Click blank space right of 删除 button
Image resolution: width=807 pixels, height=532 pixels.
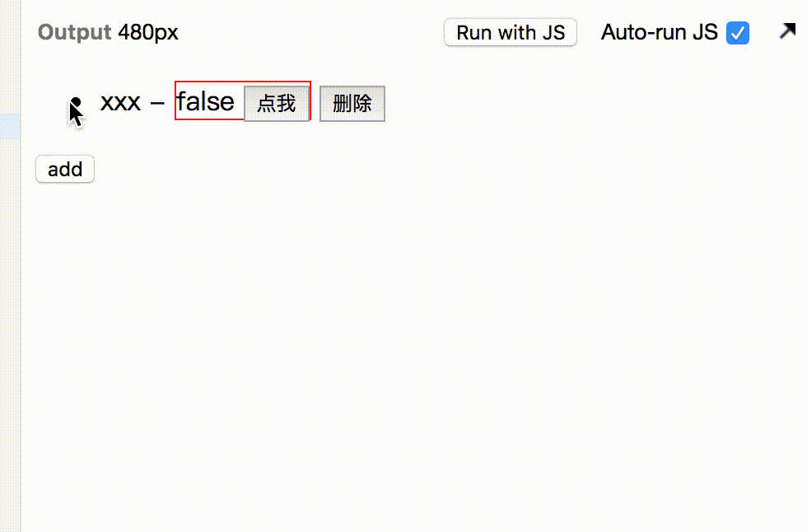click(592, 104)
